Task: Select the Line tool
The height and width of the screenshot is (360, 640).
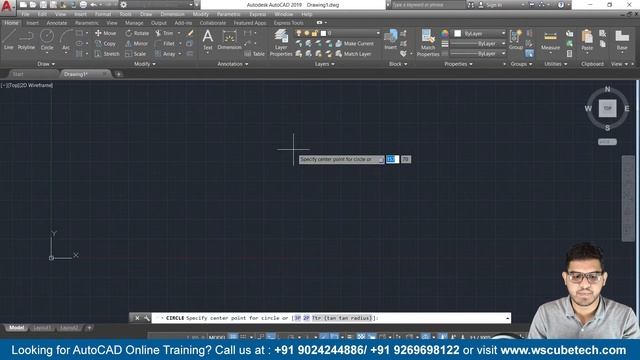Action: tap(9, 40)
